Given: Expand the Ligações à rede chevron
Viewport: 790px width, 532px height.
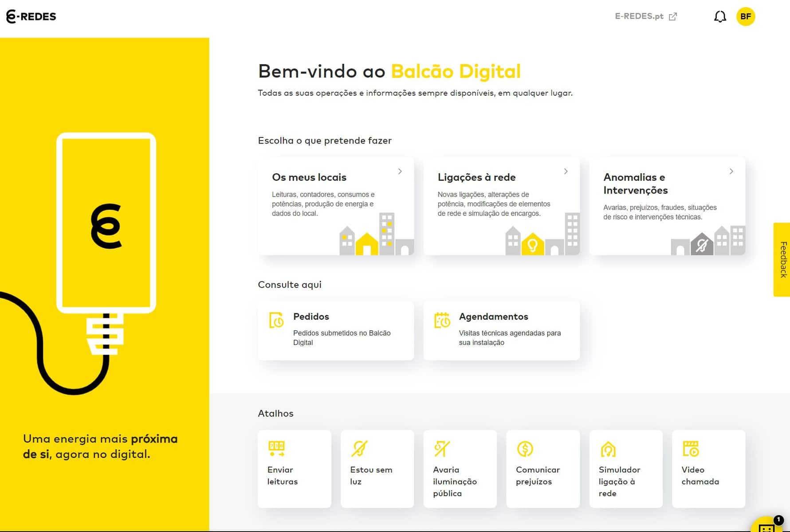Looking at the screenshot, I should coord(566,171).
